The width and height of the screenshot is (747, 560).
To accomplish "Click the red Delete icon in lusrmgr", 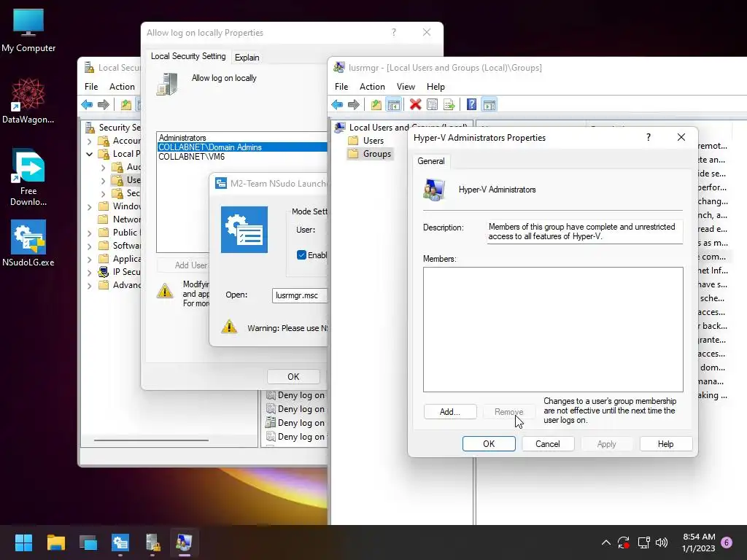I will [x=415, y=104].
